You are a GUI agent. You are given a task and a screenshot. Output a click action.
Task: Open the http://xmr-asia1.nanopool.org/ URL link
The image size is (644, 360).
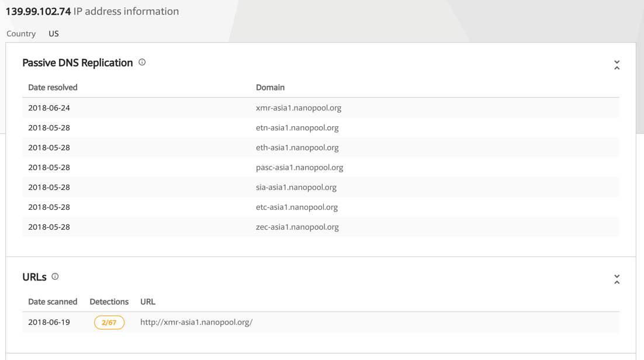tap(196, 322)
